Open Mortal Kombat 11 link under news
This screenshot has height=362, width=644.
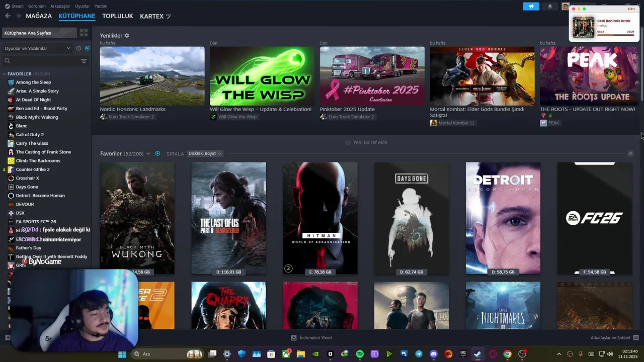pyautogui.click(x=452, y=123)
